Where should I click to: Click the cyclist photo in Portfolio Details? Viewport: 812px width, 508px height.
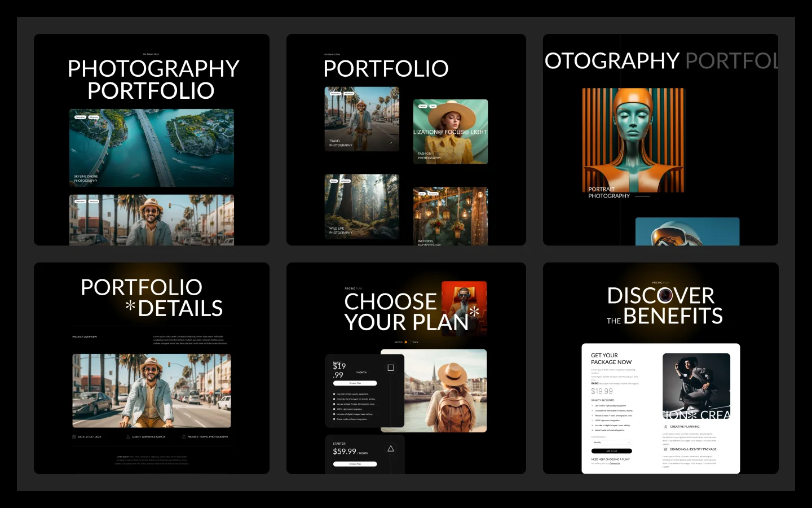click(152, 391)
